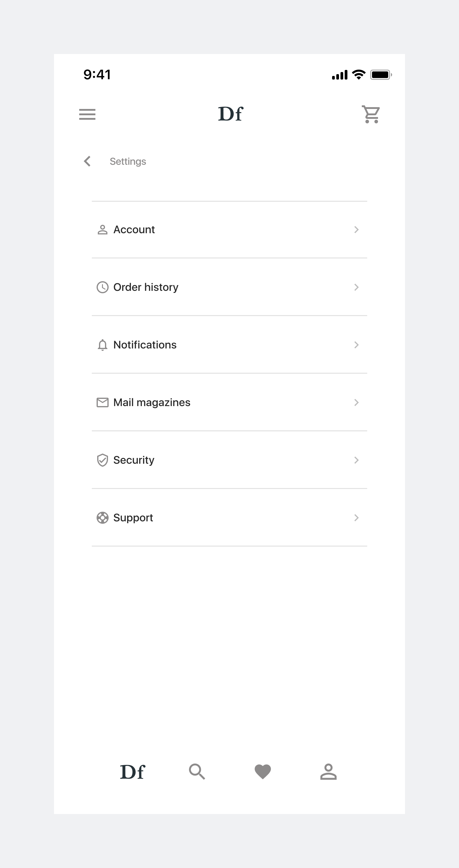Expand the Order history chevron

point(356,287)
